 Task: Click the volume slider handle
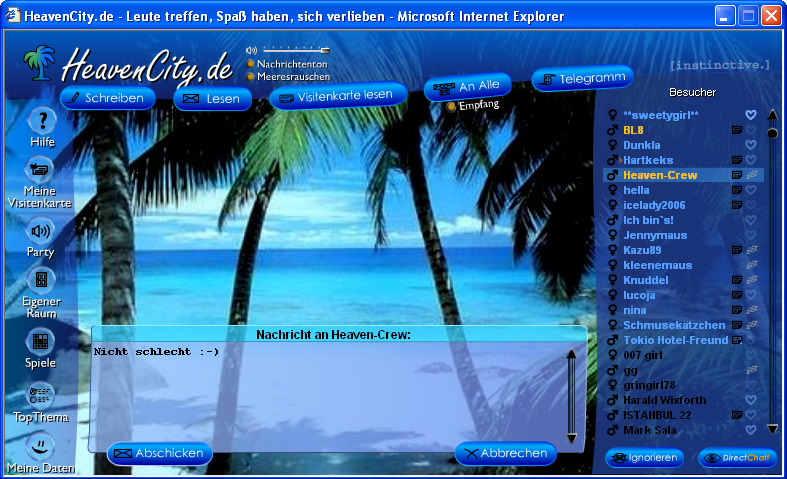[325, 50]
